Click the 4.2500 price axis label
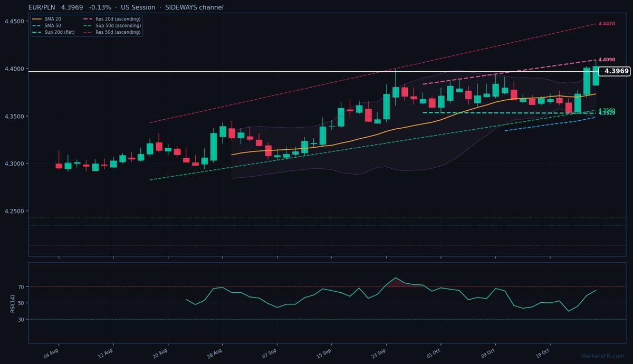 tap(14, 211)
